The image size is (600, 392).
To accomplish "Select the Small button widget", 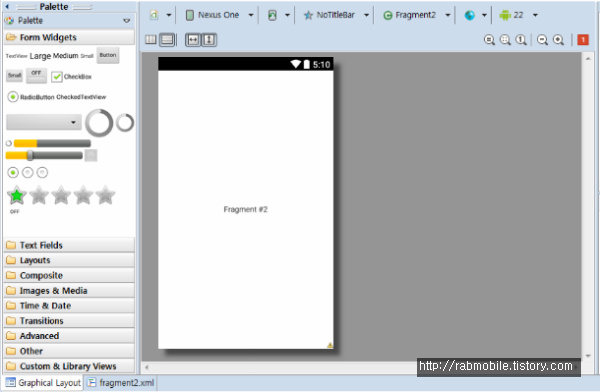I will pos(15,75).
